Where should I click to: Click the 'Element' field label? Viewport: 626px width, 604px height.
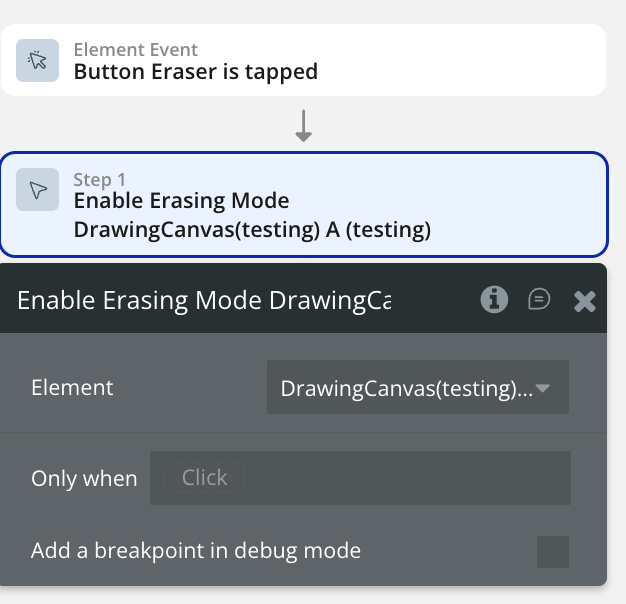coord(72,388)
